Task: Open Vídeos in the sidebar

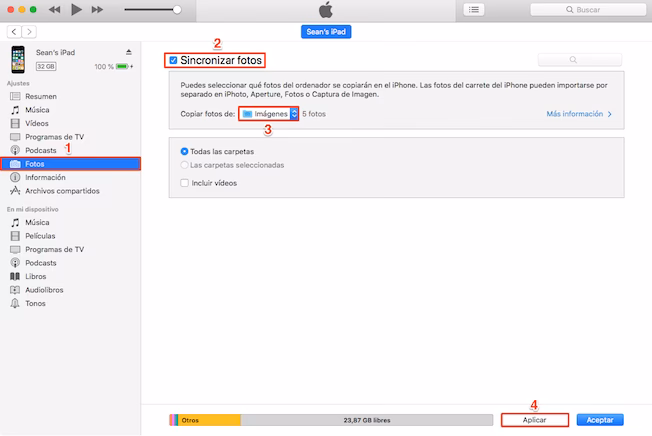Action: click(70, 123)
